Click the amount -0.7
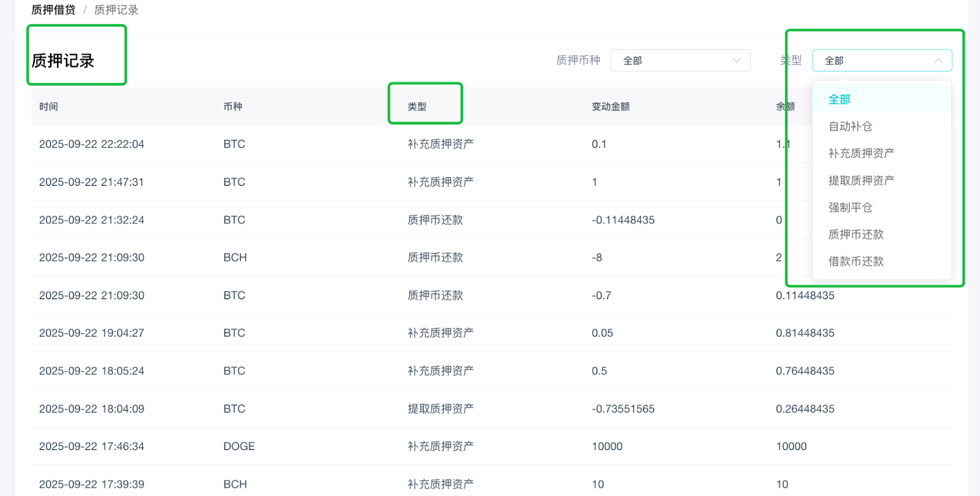This screenshot has height=496, width=980. pyautogui.click(x=601, y=296)
